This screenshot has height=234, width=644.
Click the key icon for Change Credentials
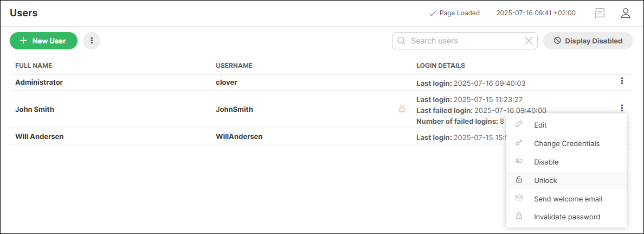(519, 143)
